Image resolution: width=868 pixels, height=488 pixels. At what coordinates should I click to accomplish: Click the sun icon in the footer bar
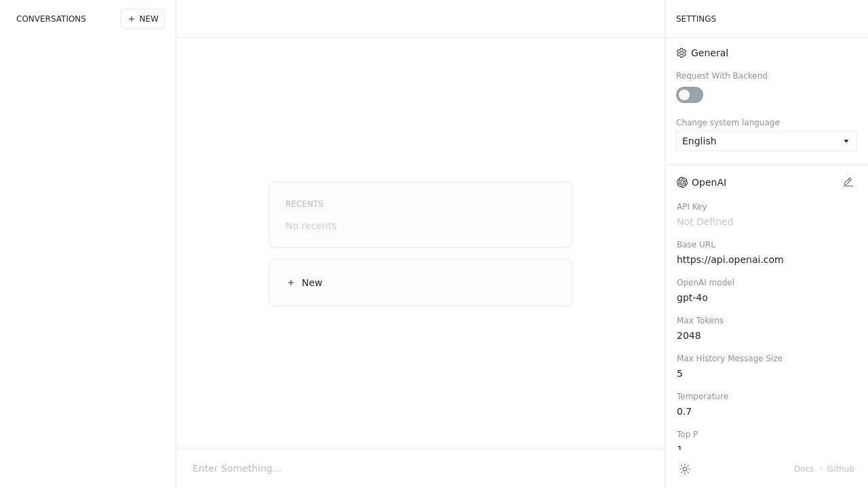click(685, 469)
